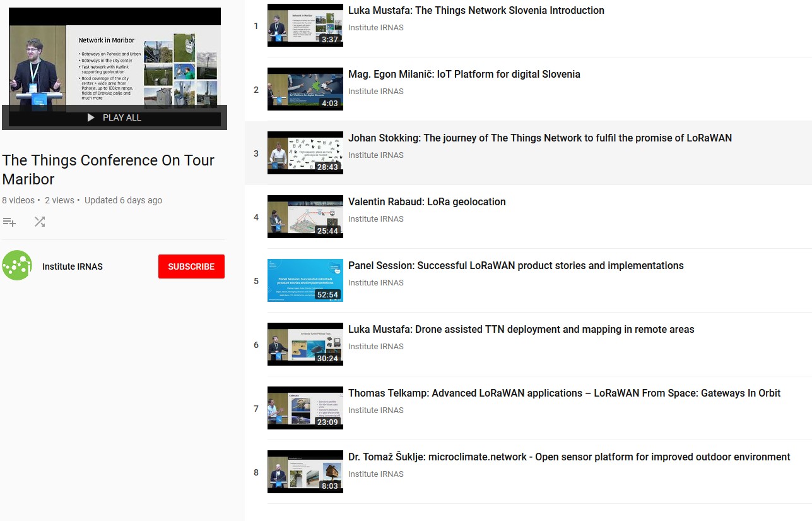Open 'The Things Network Slovenia Introduction' title
The height and width of the screenshot is (521, 812).
(x=476, y=11)
